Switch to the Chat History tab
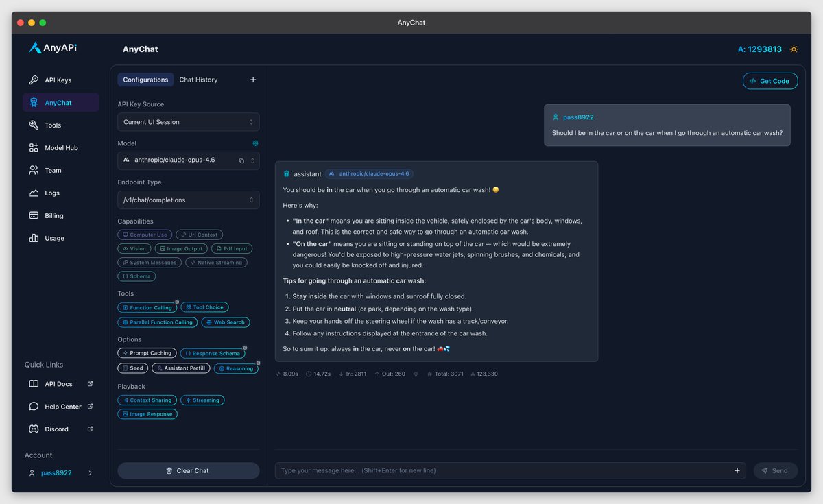This screenshot has height=504, width=823. pyautogui.click(x=198, y=80)
